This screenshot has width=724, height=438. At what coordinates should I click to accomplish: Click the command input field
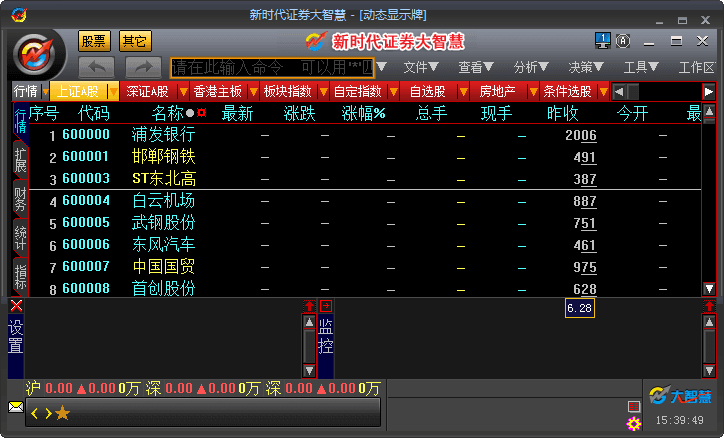point(272,67)
